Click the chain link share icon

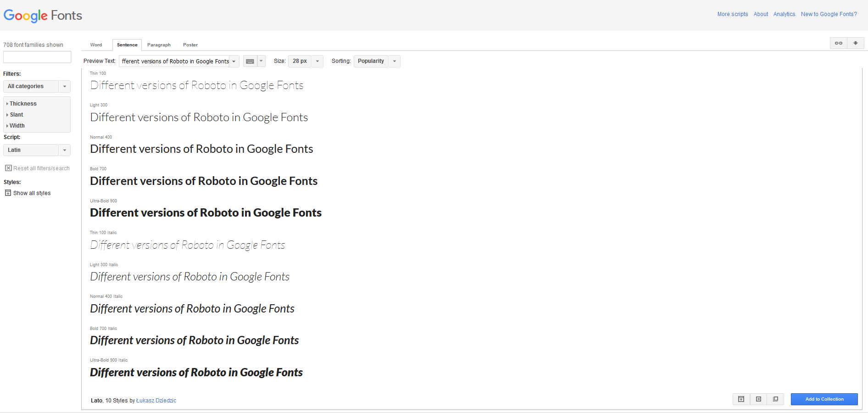pos(838,43)
